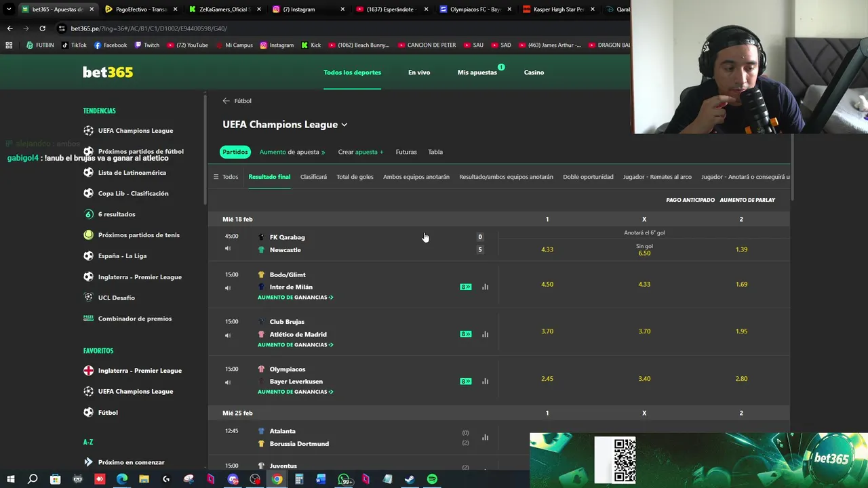Open stats chart for Atalanta match

pyautogui.click(x=485, y=437)
